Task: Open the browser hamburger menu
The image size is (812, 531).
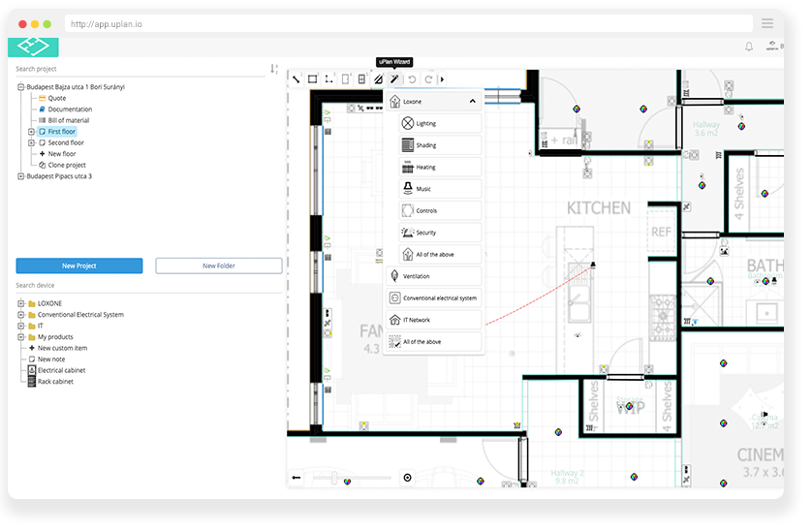Action: pyautogui.click(x=767, y=23)
